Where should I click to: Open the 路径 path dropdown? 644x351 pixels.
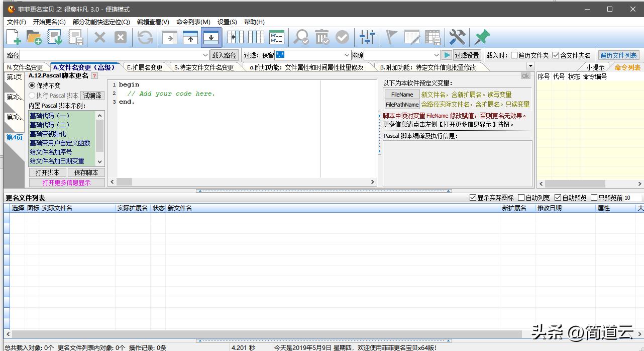[205, 55]
